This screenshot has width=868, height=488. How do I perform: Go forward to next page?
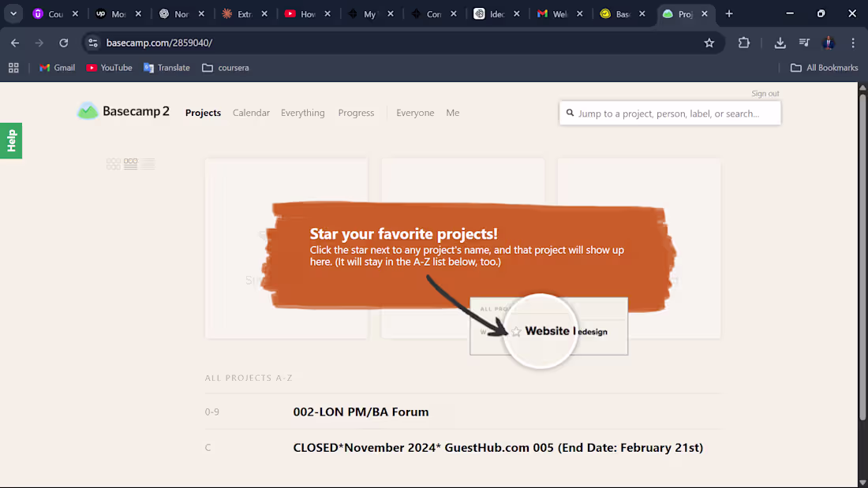coord(39,43)
